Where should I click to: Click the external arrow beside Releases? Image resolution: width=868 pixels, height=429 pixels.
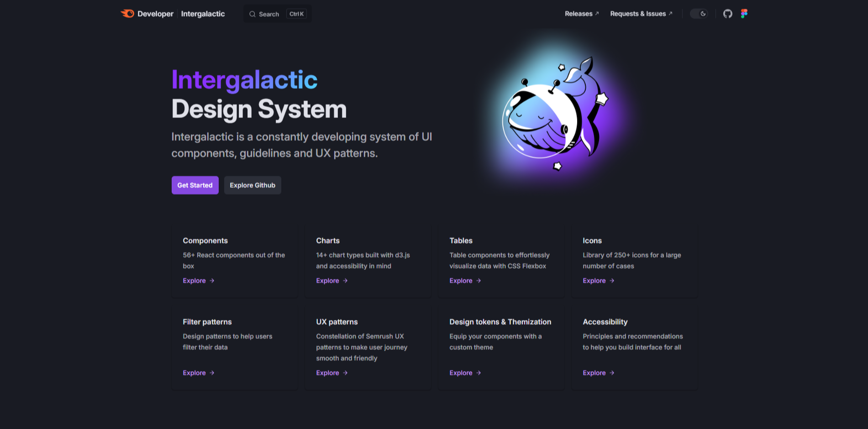(597, 13)
